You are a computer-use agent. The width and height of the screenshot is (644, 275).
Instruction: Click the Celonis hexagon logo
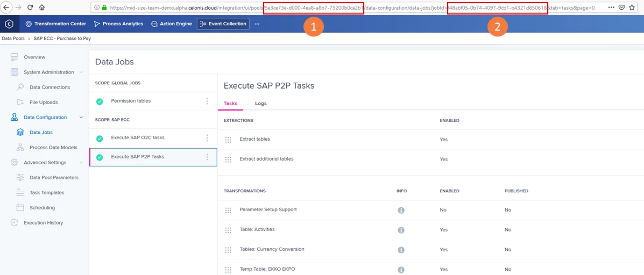10,24
